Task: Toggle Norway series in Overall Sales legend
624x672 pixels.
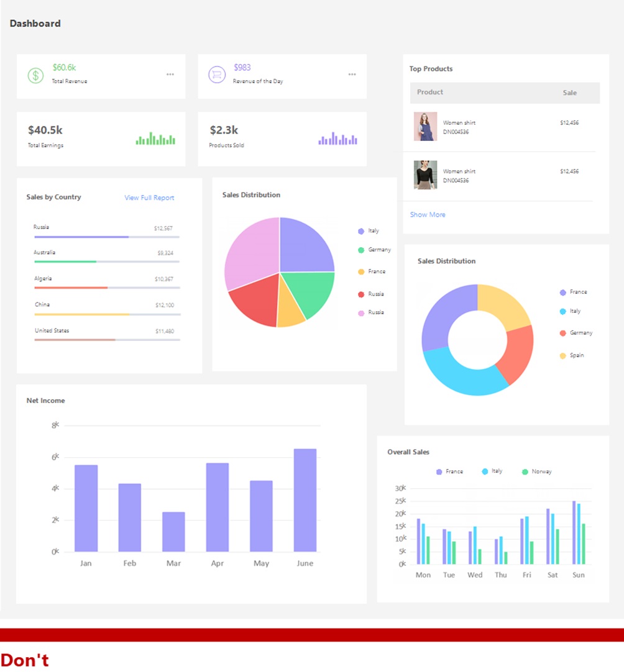Action: pos(536,471)
